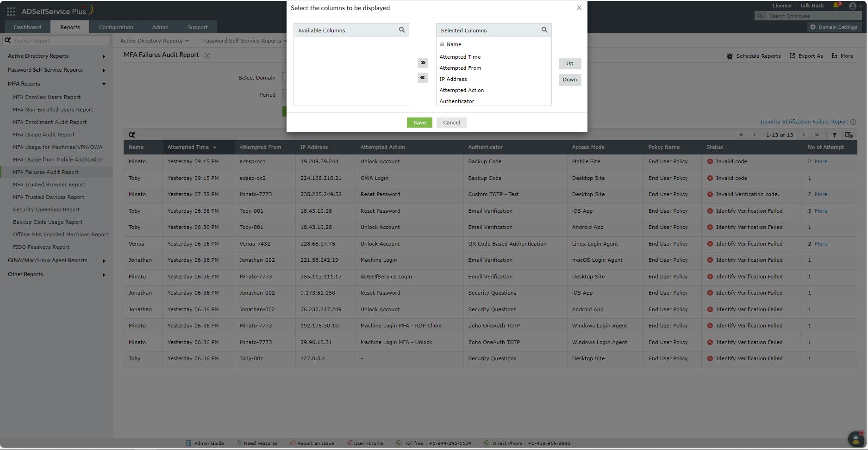Screen dimensions: 868x450
Task: Open the Need Features link
Action: point(257,443)
